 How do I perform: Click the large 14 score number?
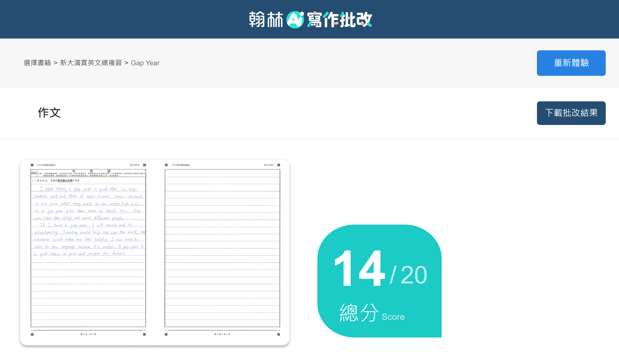click(359, 268)
